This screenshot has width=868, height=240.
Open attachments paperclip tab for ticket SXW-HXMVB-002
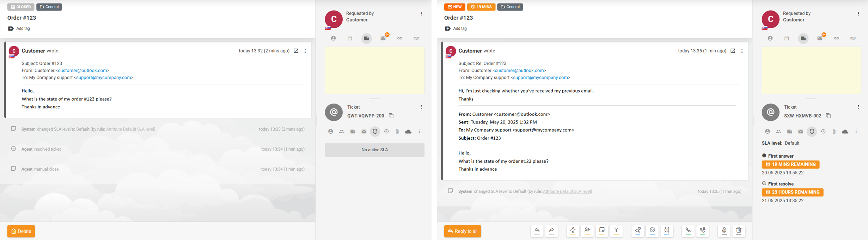[x=834, y=132]
